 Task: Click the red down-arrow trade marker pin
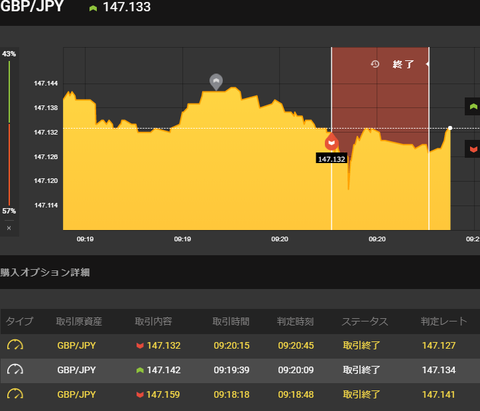point(331,142)
